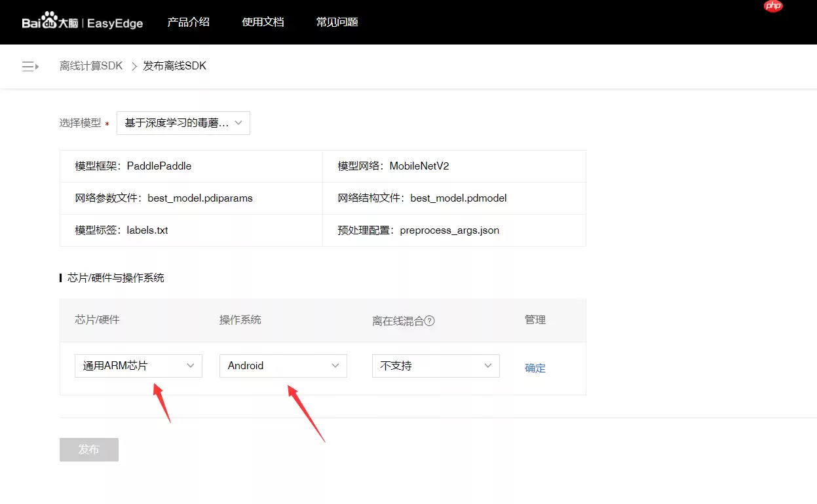Click the 网络参数文件 best_model.pdiparams row
Viewport: 817px width, 504px height.
pyautogui.click(x=190, y=198)
